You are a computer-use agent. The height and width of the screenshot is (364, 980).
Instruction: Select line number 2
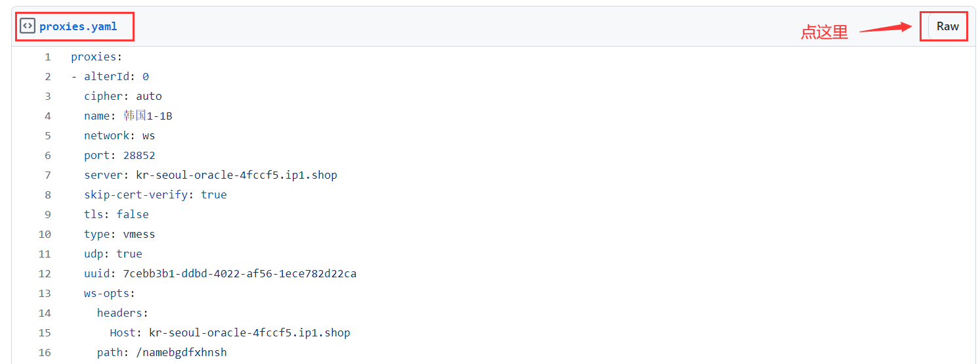(x=47, y=77)
